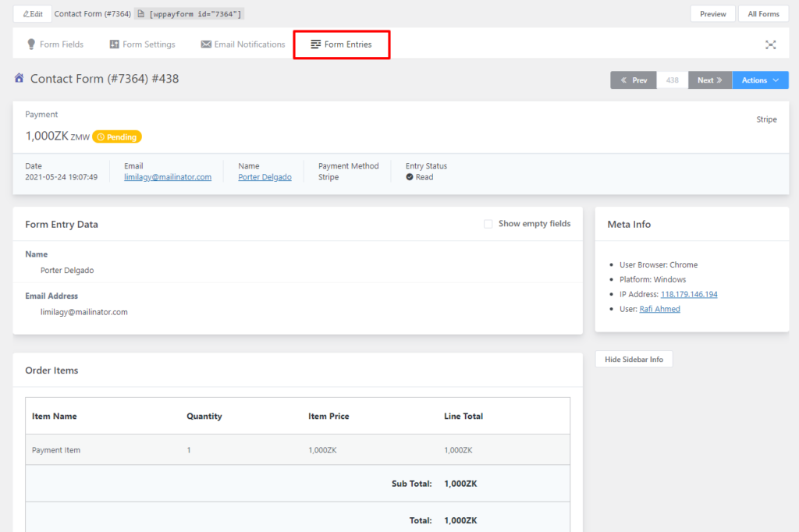Click the Form Settings sliders icon
Viewport: 799px width, 532px height.
(x=114, y=44)
